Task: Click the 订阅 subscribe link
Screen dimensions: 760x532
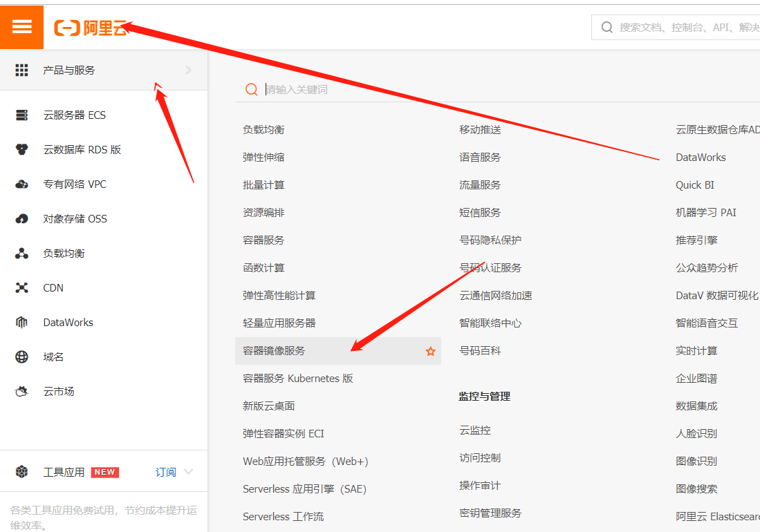Action: [x=166, y=472]
